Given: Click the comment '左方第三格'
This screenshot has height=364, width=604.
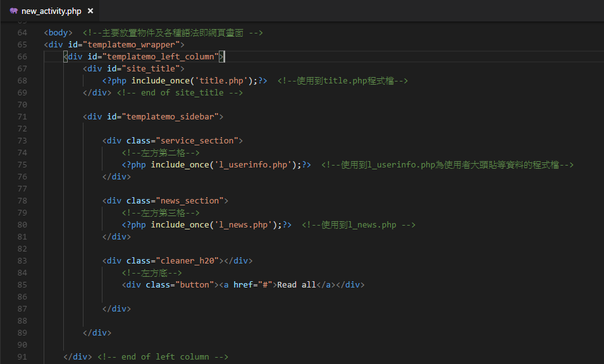Looking at the screenshot, I should pyautogui.click(x=161, y=213).
